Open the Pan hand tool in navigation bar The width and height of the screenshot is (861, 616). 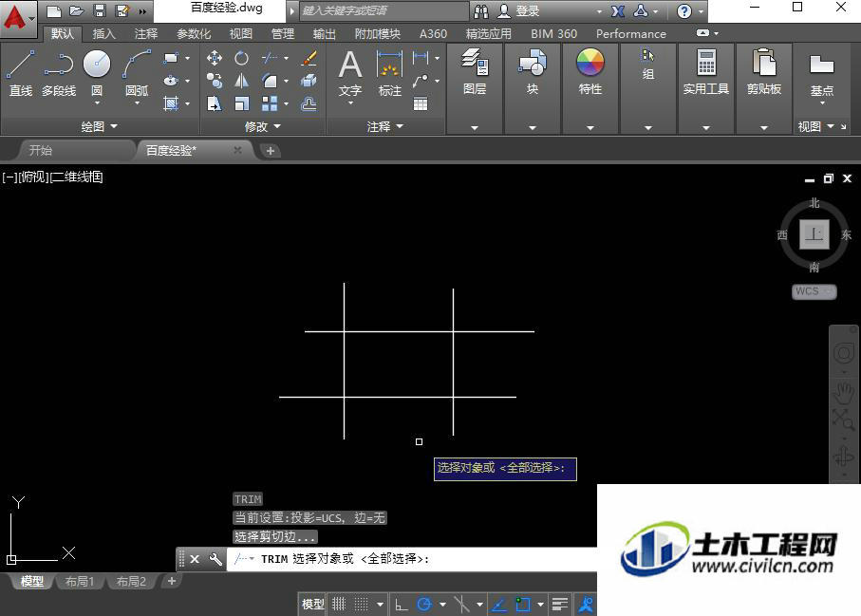(x=843, y=393)
